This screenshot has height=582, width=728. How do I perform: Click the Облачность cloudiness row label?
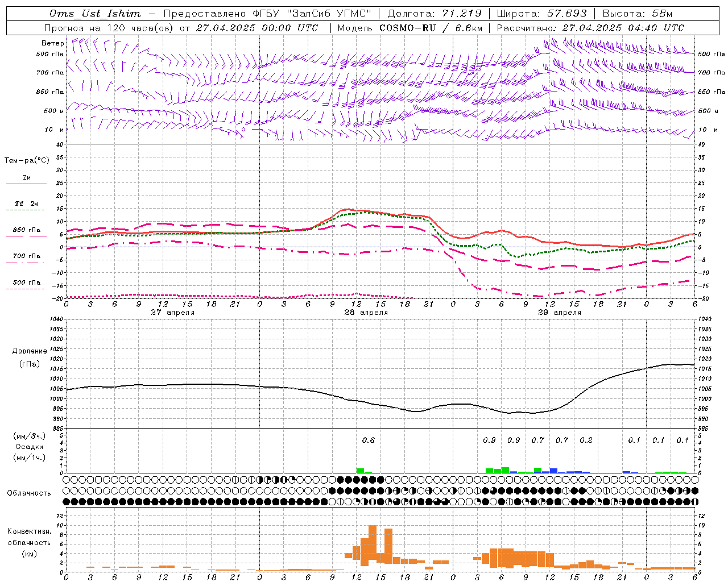[29, 493]
